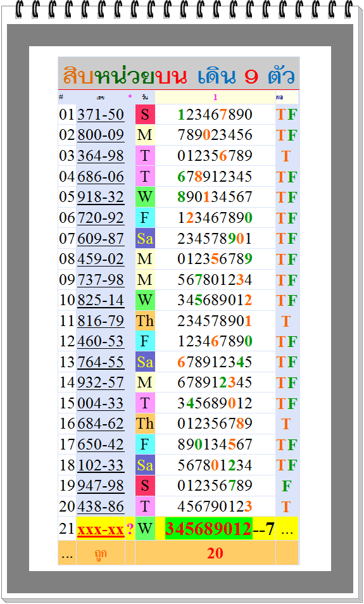Click the magenta asterisk in the header row

(x=130, y=97)
